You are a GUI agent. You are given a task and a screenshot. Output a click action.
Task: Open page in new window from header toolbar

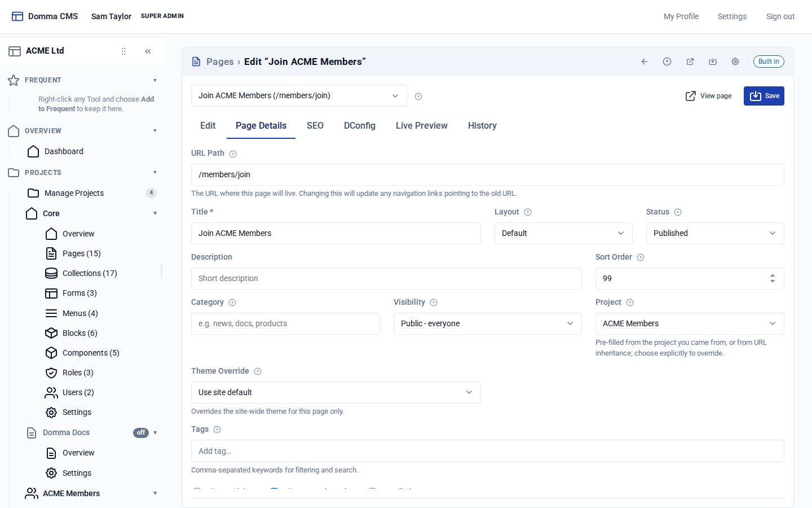690,62
